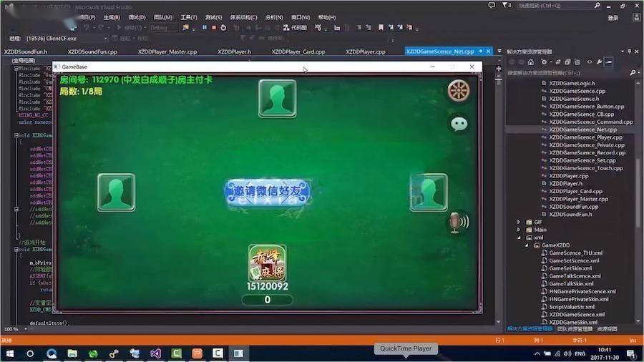Open the Tools (T) menu
This screenshot has height=362, width=644.
[189, 17]
